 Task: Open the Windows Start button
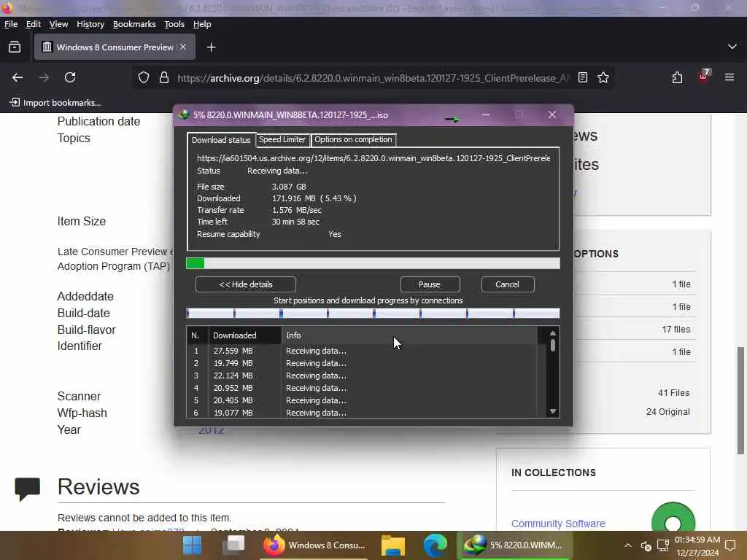(x=193, y=545)
